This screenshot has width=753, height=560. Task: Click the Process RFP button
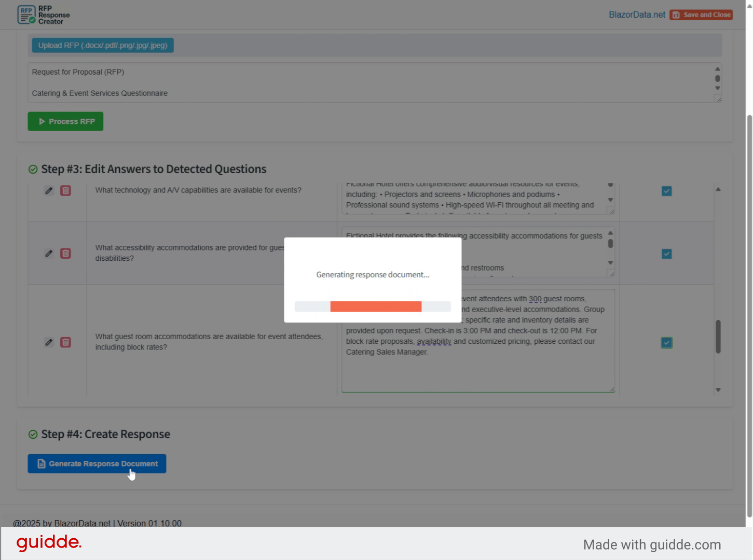(x=65, y=121)
